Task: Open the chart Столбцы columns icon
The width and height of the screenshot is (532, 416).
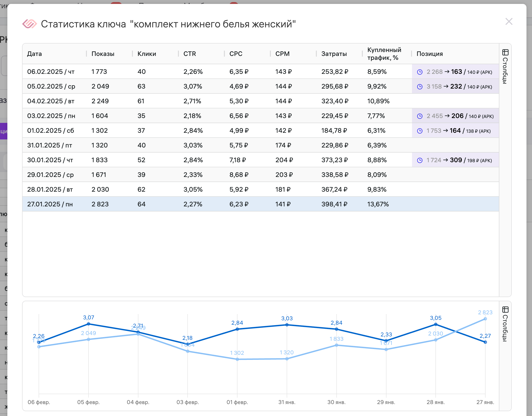Action: [505, 310]
